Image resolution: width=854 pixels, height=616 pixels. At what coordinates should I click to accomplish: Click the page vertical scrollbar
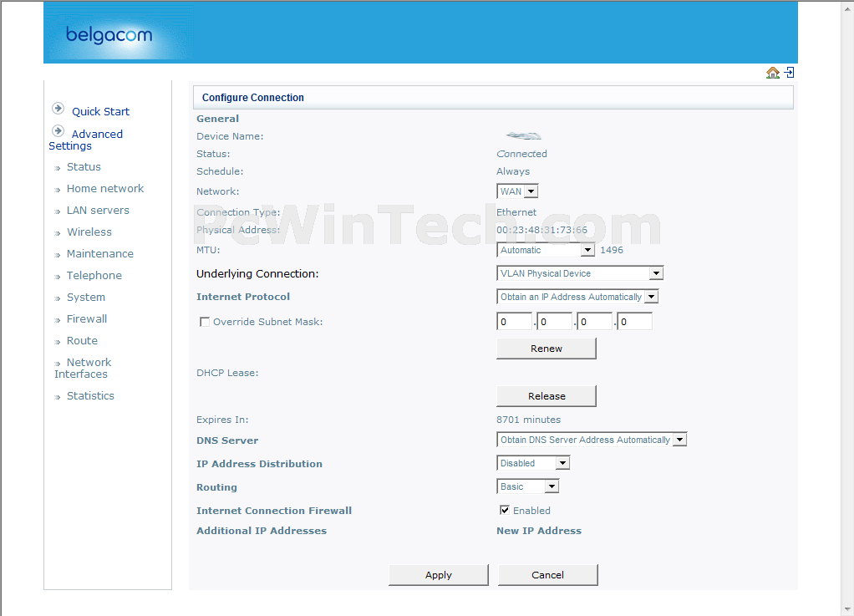tap(847, 308)
